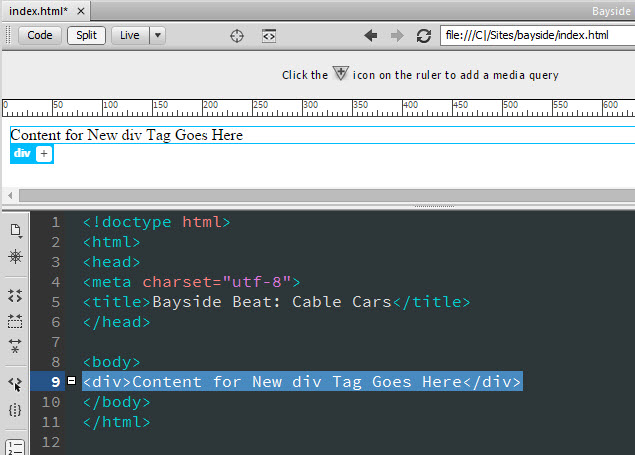Click the closing body tag line
The height and width of the screenshot is (455, 635).
(117, 402)
